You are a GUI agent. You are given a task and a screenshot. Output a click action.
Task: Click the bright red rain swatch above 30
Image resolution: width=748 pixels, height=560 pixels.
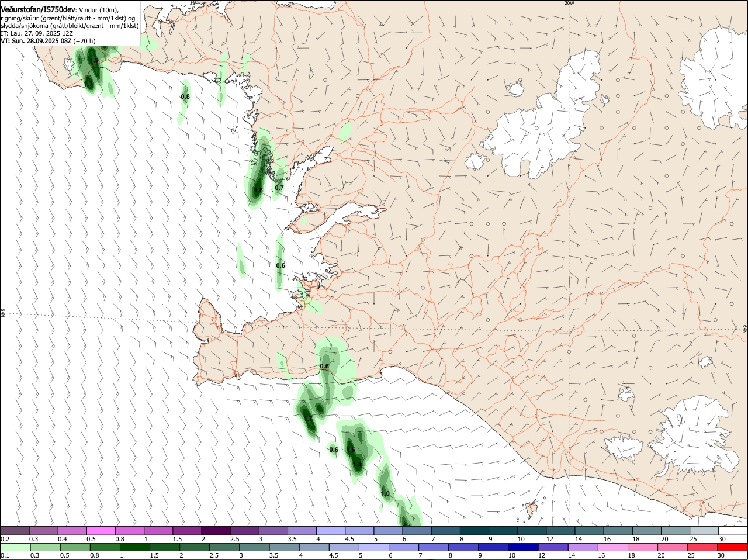tap(732, 547)
